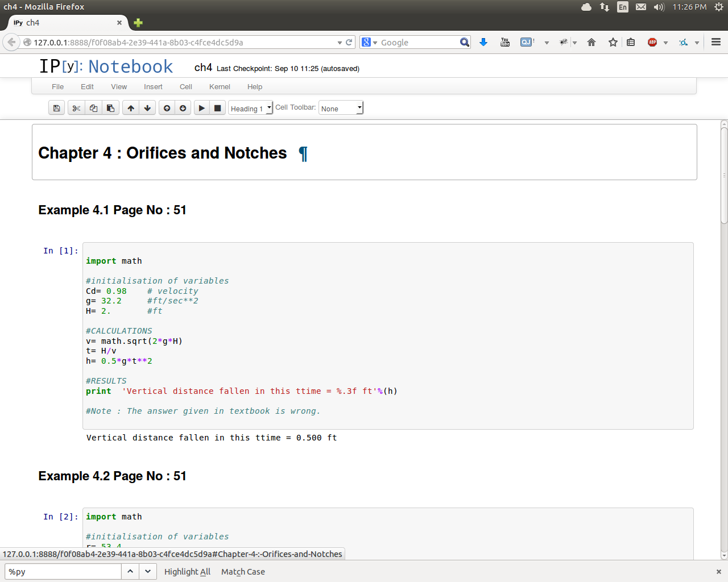Toggle Match Case in find bar
The width and height of the screenshot is (728, 582).
(243, 572)
